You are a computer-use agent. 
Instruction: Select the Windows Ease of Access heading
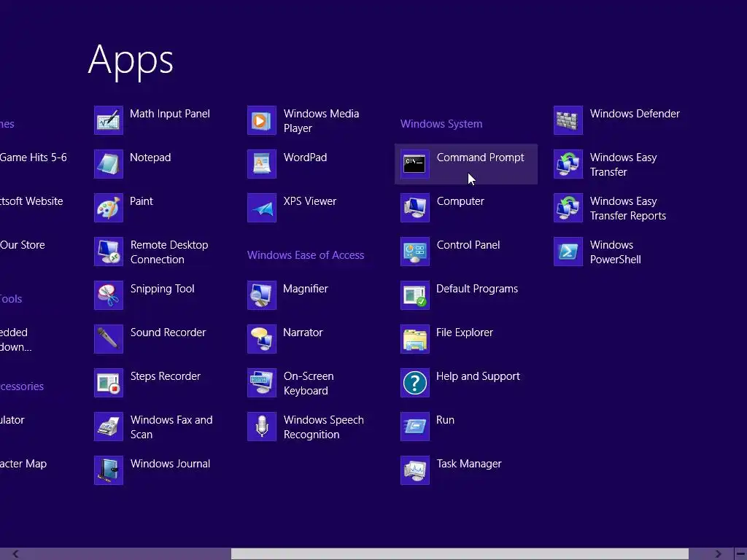[306, 255]
